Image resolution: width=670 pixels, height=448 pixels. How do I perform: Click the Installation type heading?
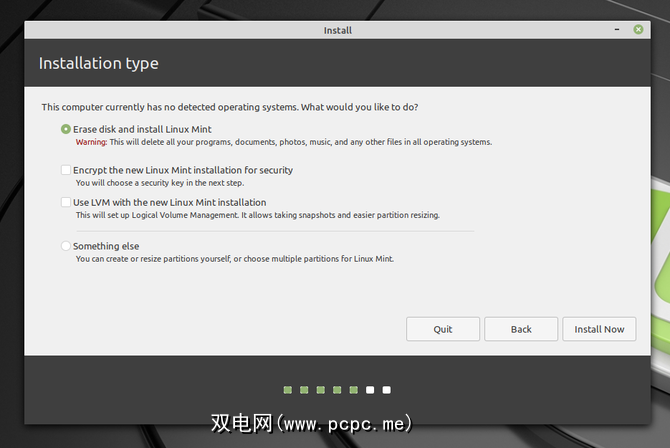tap(98, 64)
